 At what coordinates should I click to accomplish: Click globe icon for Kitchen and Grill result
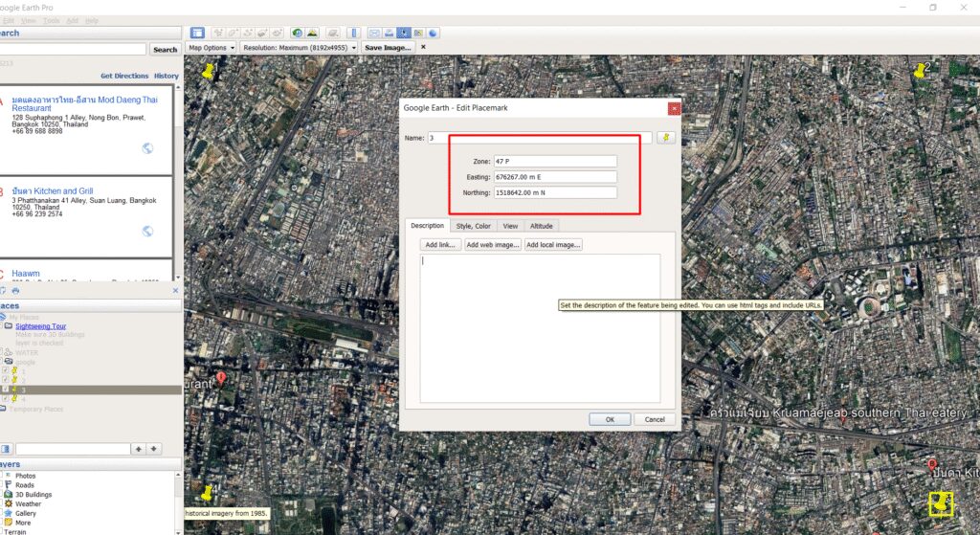pyautogui.click(x=147, y=232)
